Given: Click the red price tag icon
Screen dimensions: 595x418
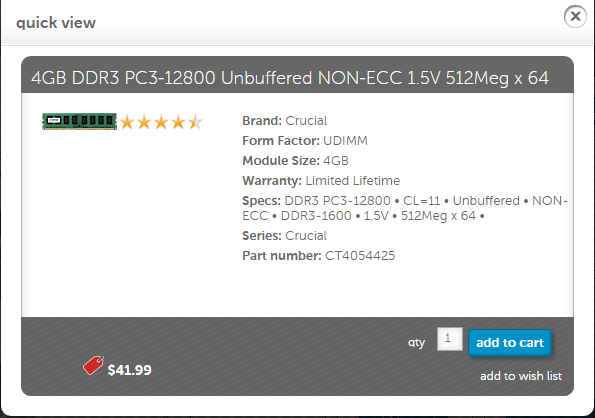Looking at the screenshot, I should pos(93,365).
